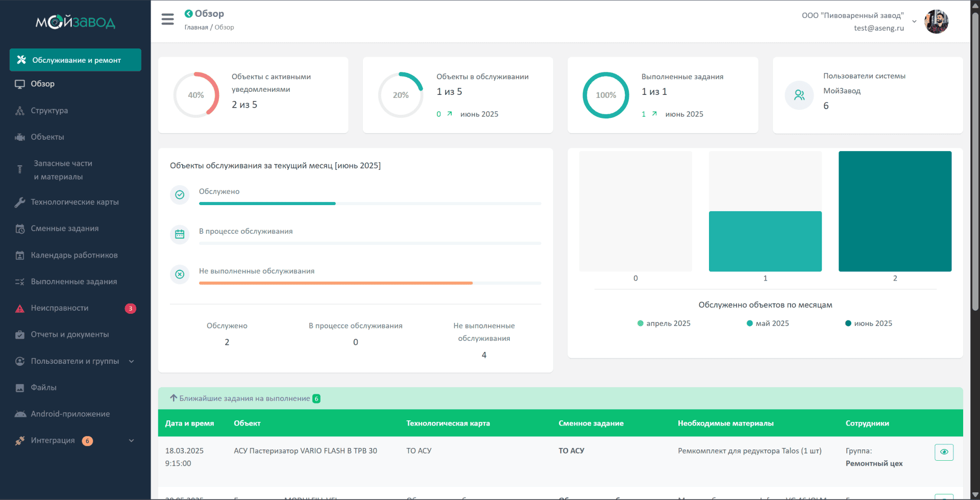This screenshot has height=500, width=980.
Task: Click the Технологические карты wrench icon
Action: click(20, 202)
